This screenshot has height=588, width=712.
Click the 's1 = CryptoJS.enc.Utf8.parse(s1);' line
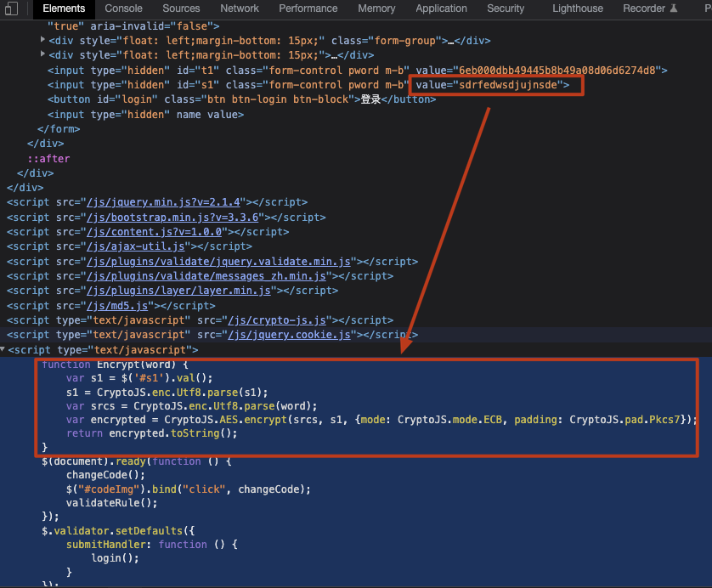pos(167,393)
